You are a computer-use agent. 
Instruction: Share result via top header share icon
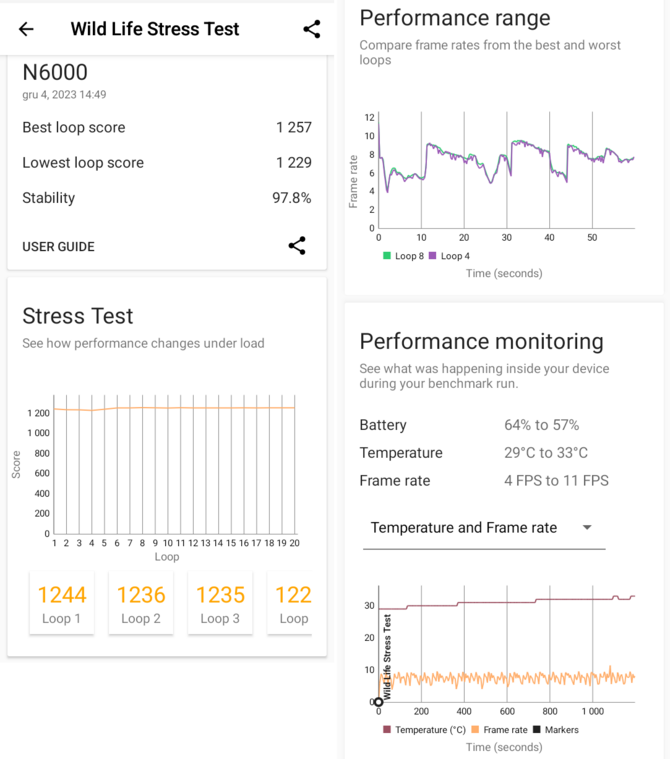pyautogui.click(x=312, y=29)
